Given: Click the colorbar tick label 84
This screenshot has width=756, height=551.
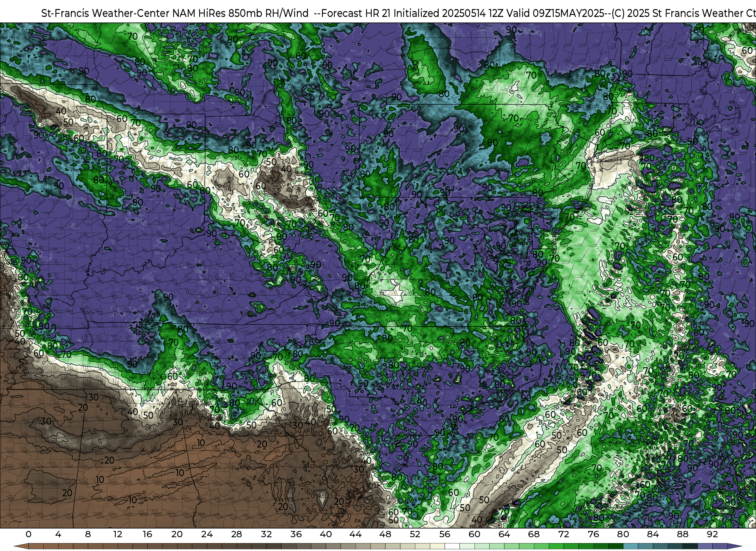Looking at the screenshot, I should pos(653,534).
